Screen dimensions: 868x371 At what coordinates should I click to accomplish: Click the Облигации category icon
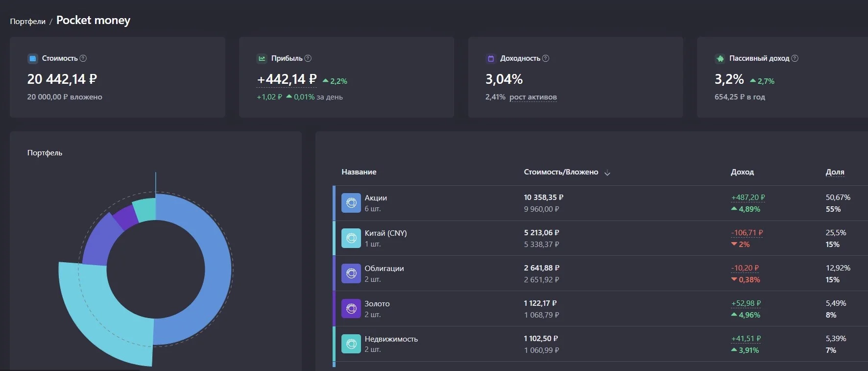(351, 273)
